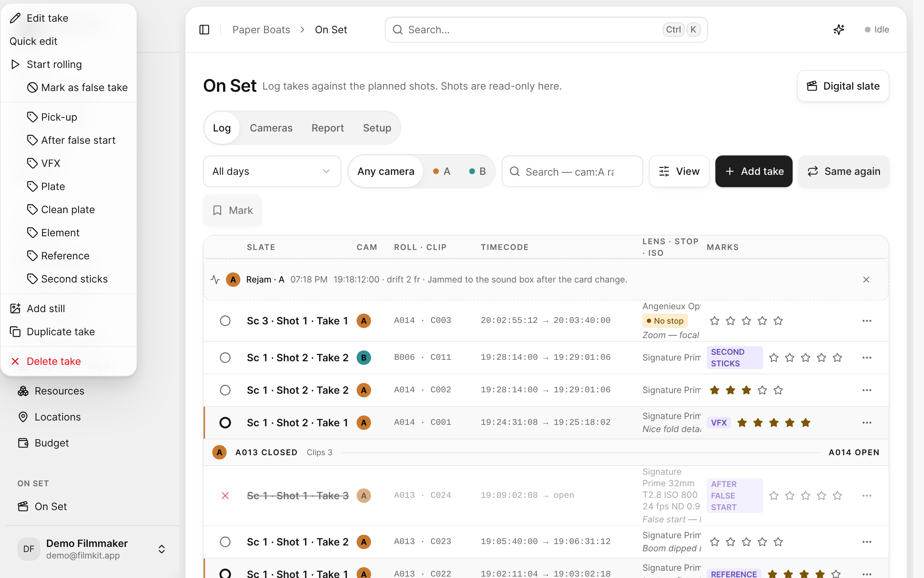
Task: Open the AI sparkle assistant icon
Action: 838,29
